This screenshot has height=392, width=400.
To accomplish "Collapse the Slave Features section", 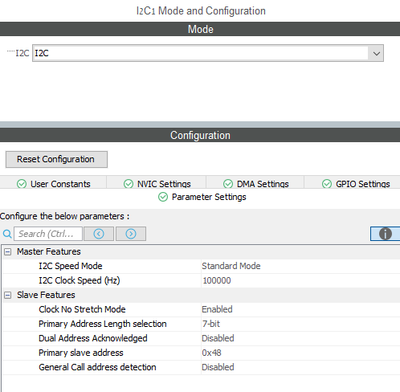I will [x=8, y=295].
